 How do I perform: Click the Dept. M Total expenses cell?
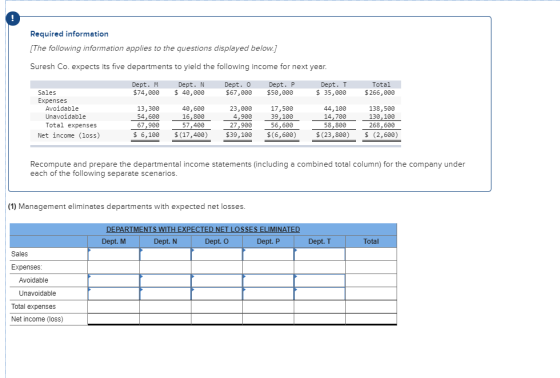114,307
